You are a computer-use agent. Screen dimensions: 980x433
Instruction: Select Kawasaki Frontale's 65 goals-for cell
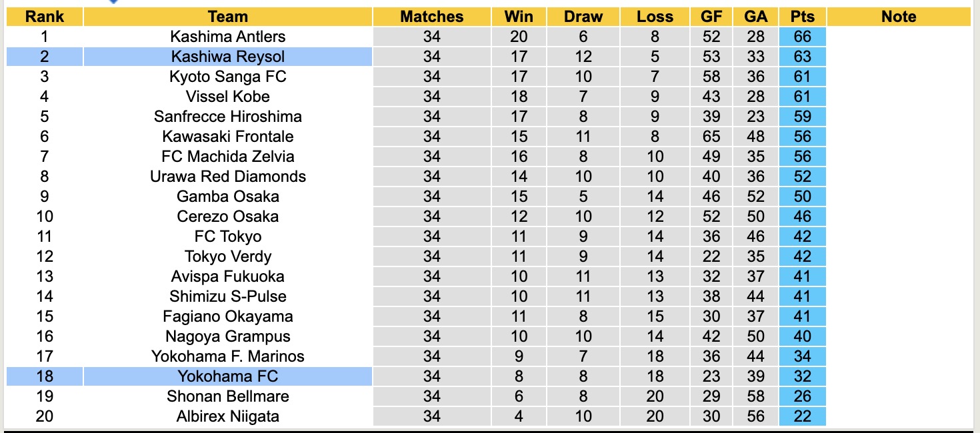(711, 137)
